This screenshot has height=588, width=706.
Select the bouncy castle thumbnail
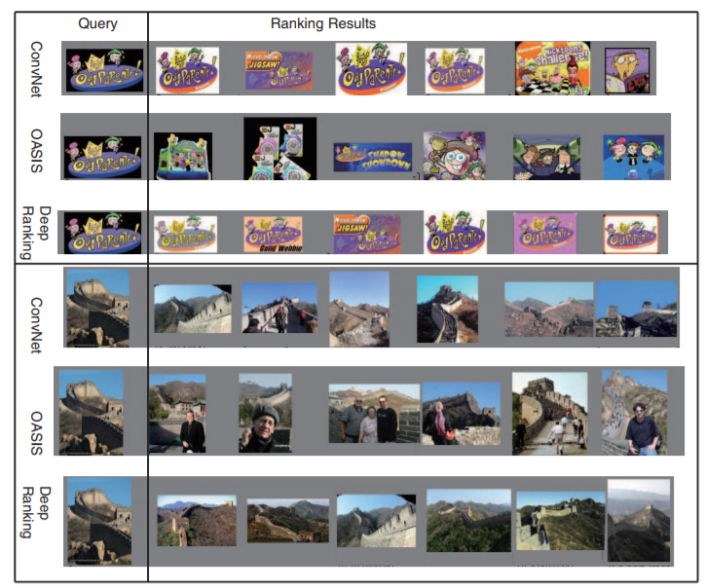coord(183,156)
